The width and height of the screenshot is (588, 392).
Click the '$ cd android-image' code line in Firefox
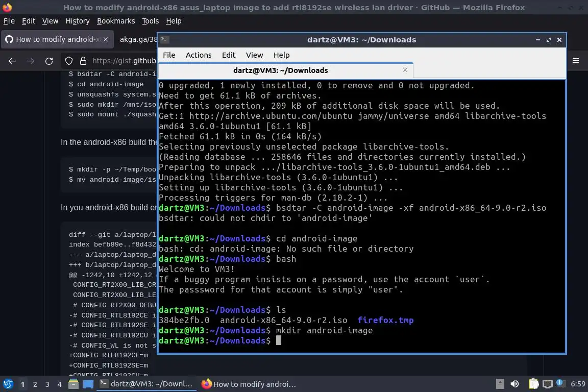106,84
